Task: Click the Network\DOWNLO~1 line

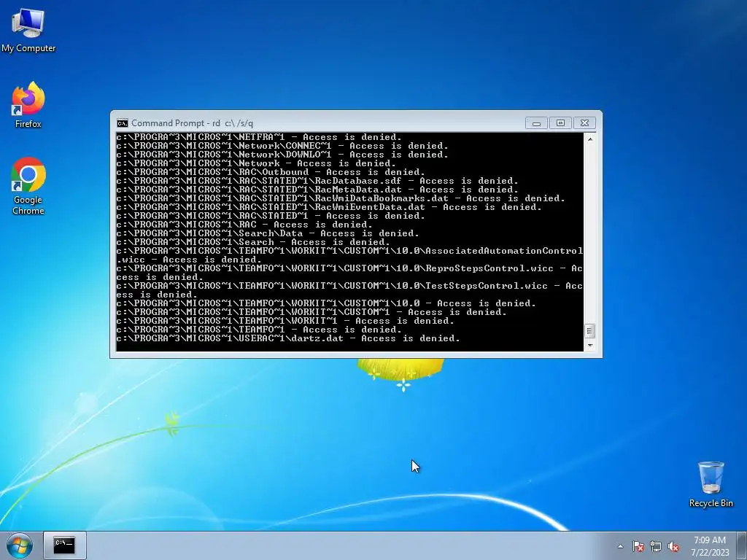Action: [282, 155]
